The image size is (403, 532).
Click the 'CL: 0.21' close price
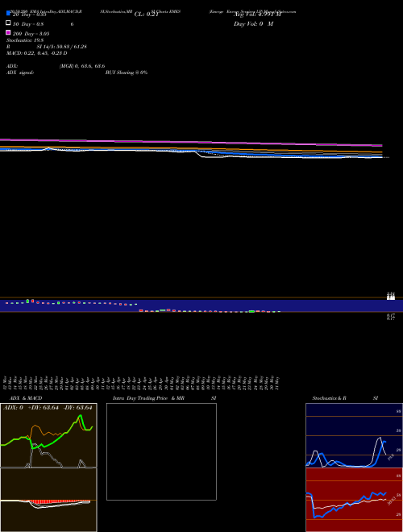(146, 15)
